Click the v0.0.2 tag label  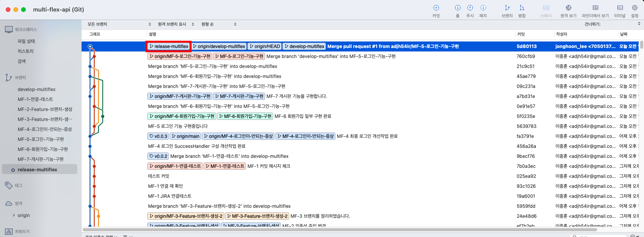(x=158, y=156)
